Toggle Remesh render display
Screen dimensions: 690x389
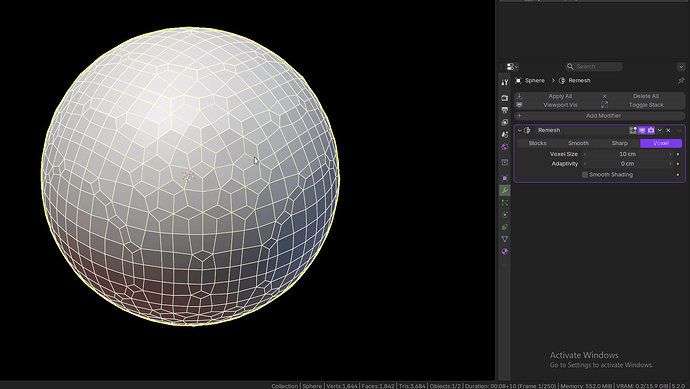[x=650, y=130]
